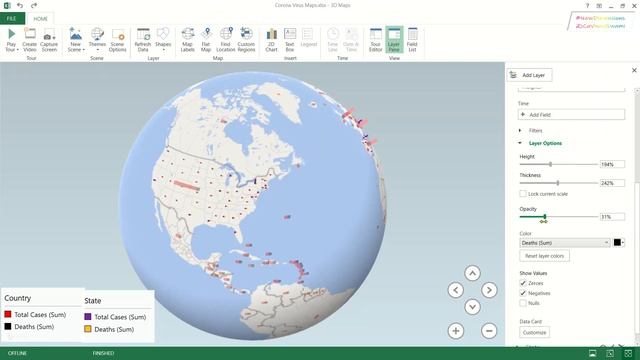Click the Country legend title
640x360 pixels.
click(18, 298)
